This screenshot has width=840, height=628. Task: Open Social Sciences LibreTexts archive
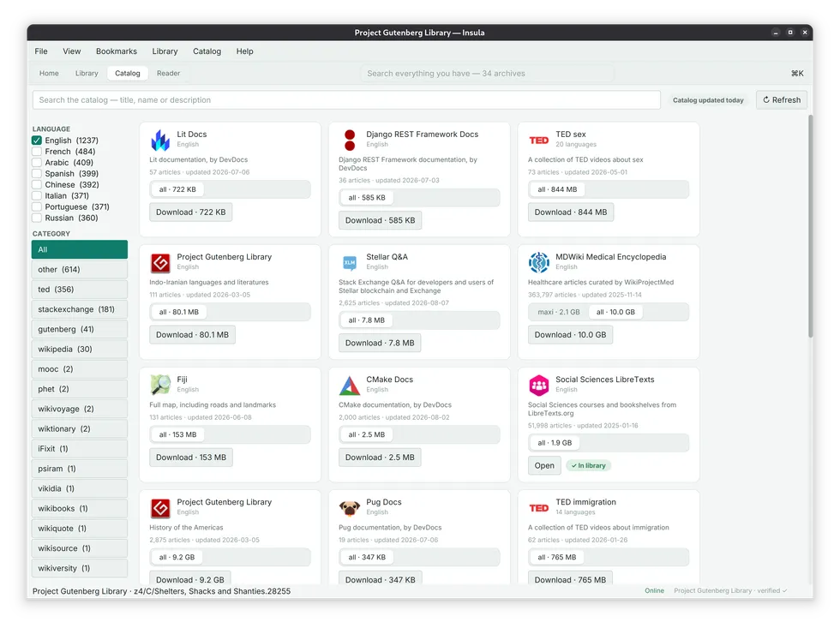(544, 465)
